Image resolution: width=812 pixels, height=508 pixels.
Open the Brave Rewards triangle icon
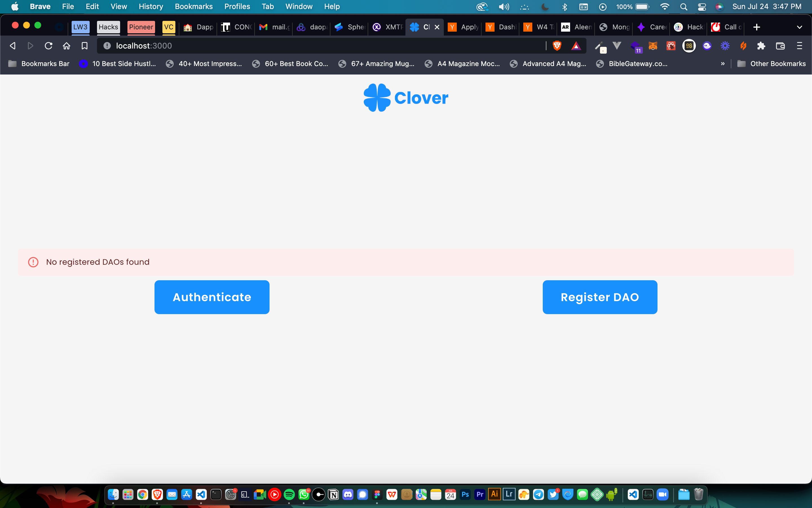click(x=576, y=46)
